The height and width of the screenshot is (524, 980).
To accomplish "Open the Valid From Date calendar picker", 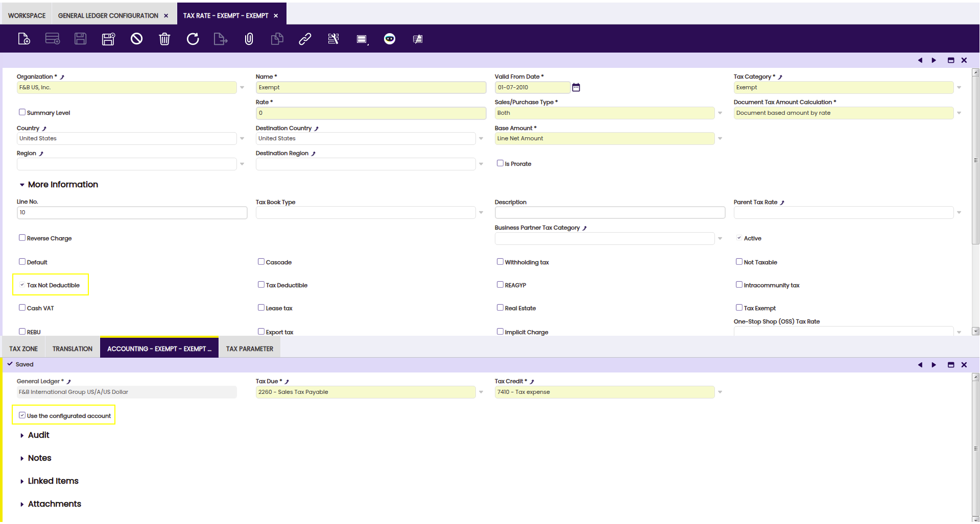I will click(x=576, y=87).
